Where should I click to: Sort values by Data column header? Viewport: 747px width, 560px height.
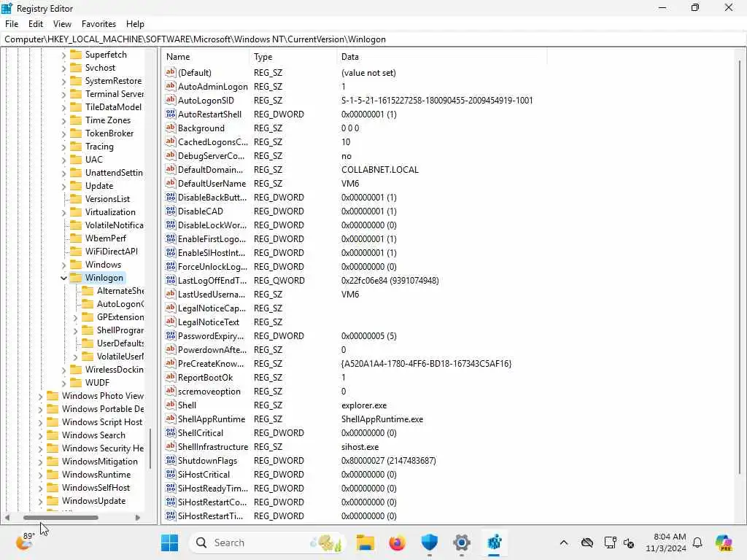(x=441, y=57)
